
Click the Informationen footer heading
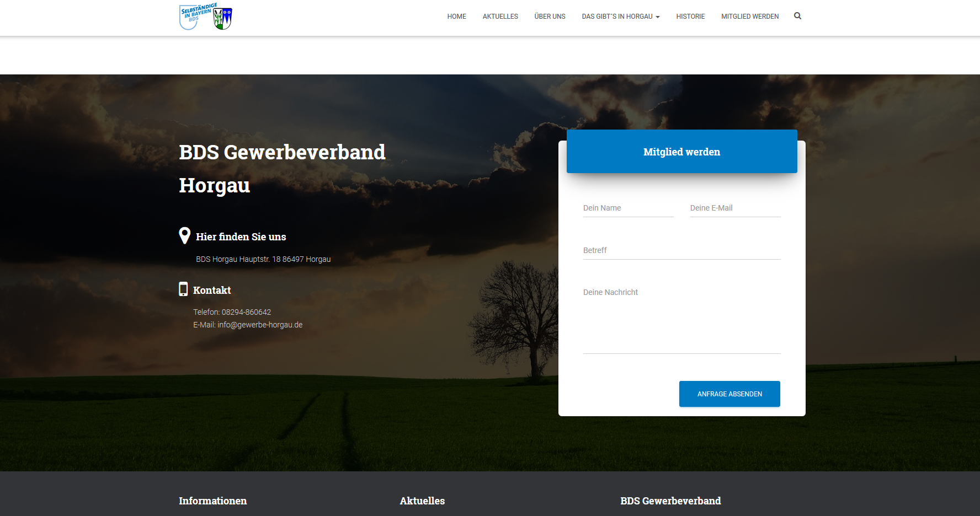[212, 501]
